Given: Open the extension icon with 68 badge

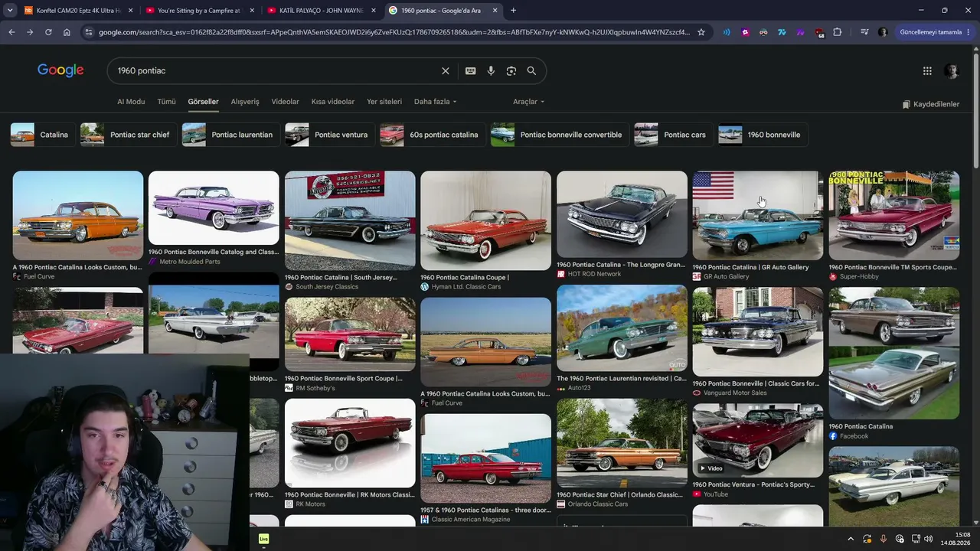Looking at the screenshot, I should tap(819, 32).
